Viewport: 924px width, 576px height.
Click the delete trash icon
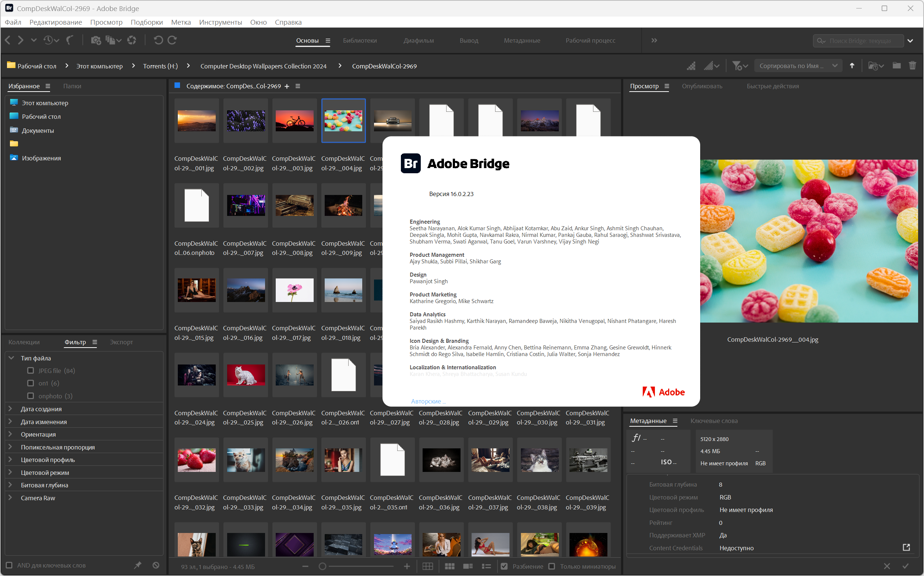coord(912,66)
